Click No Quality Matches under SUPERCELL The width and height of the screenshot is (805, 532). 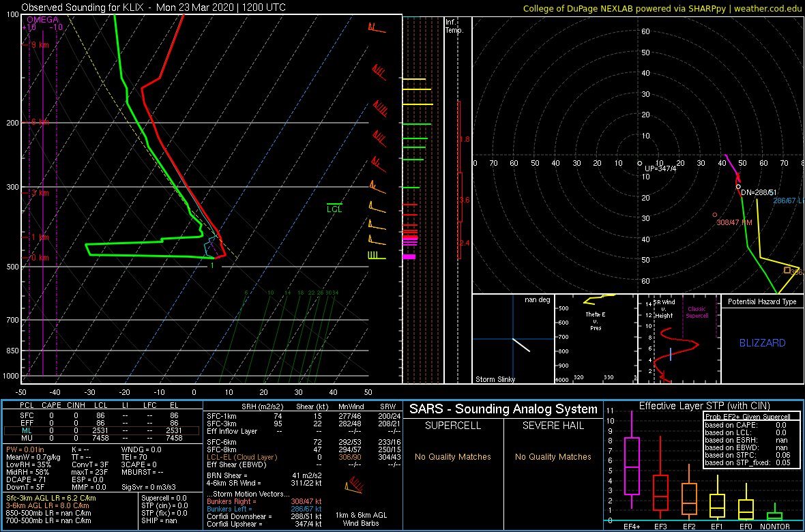coord(452,457)
